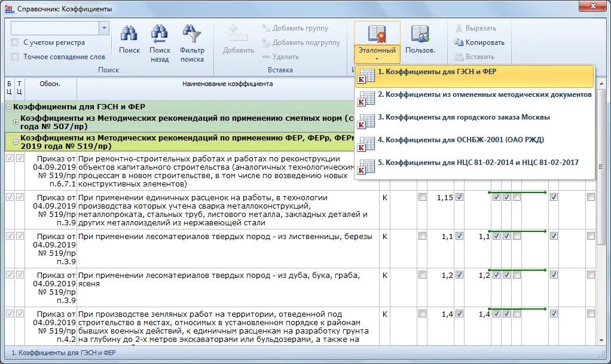Image resolution: width=611 pixels, height=364 pixels.
Task: Click the Поиск назад binoculars icon
Action: (x=160, y=34)
